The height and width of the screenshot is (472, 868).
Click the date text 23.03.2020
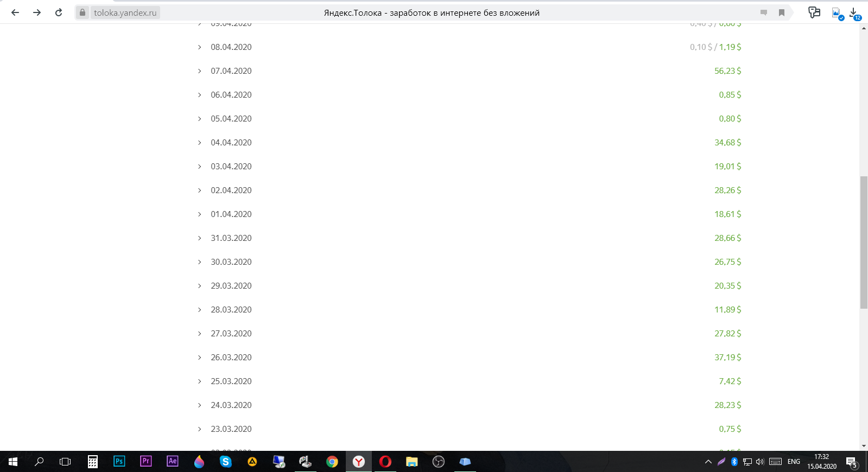pos(231,429)
